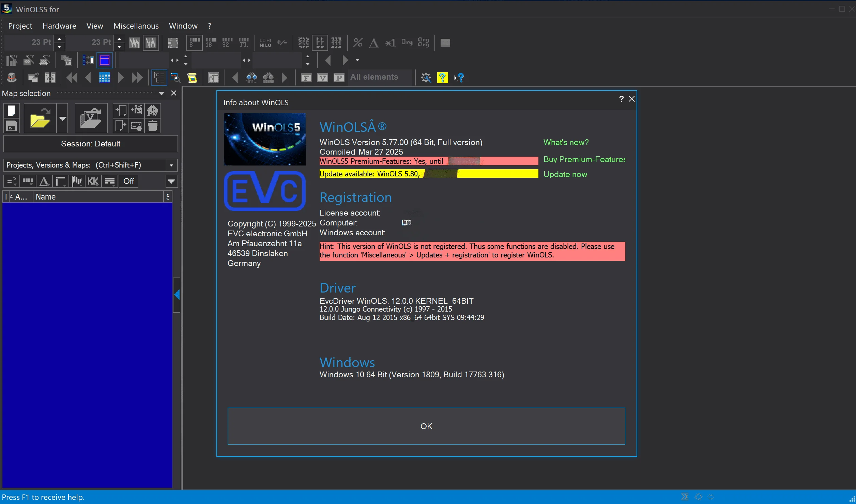
Task: Click the x1 factor icon
Action: pos(391,43)
